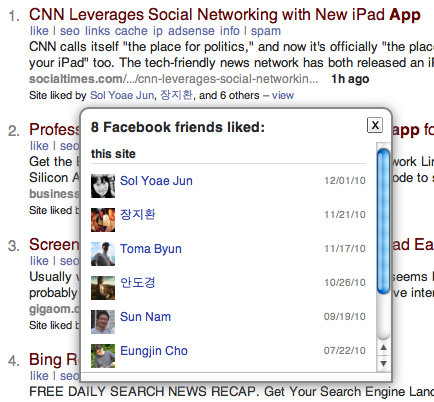Screen dimensions: 434x402
Task: Click the 09/19/10 date for Sun Nam
Action: 345,317
